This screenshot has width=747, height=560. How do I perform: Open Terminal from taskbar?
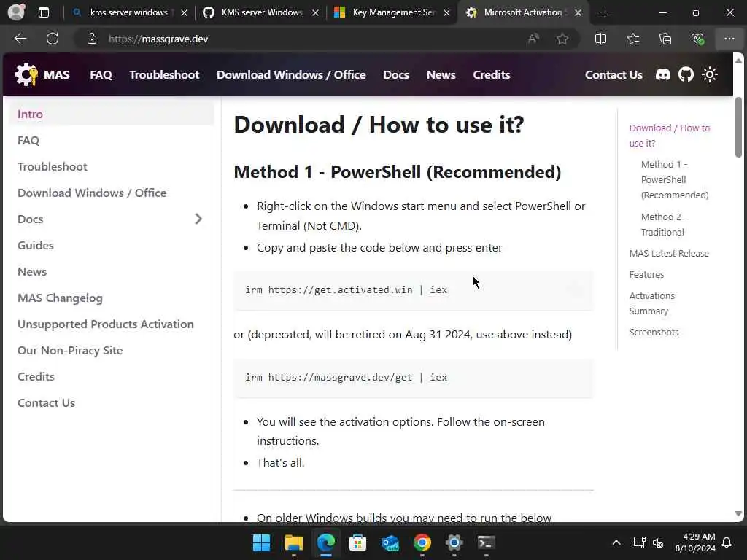[x=487, y=542]
